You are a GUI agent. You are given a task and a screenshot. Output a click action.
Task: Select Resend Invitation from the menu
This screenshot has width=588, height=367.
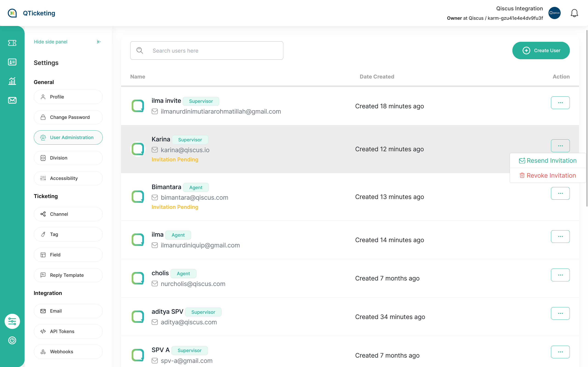point(548,160)
